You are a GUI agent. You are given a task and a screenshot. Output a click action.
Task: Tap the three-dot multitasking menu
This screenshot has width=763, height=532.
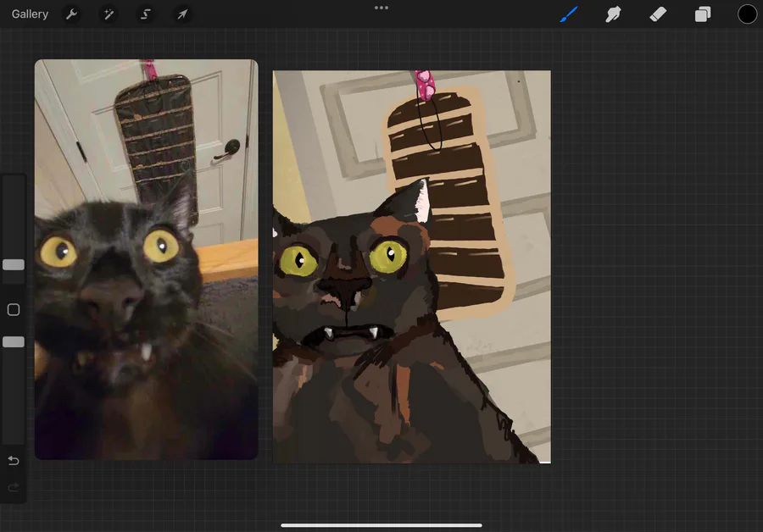click(x=381, y=8)
